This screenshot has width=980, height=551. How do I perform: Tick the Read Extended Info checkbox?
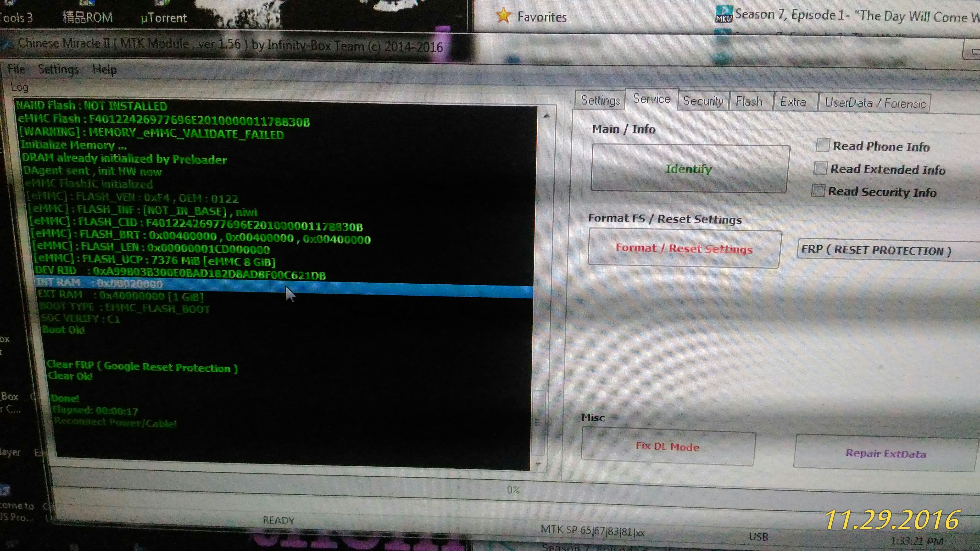820,168
